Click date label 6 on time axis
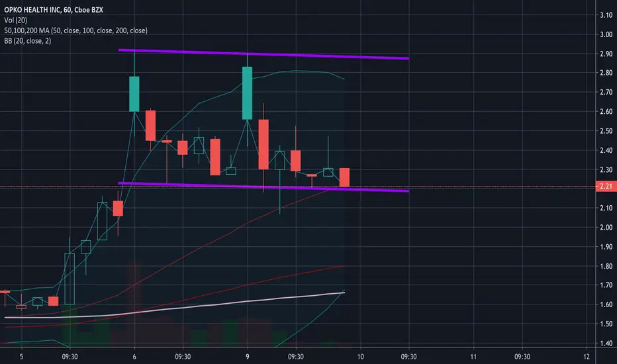 134,357
